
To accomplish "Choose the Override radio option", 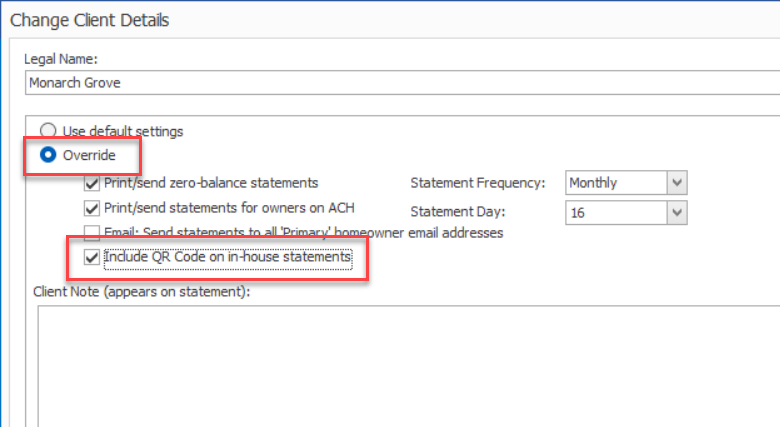I will pyautogui.click(x=47, y=156).
